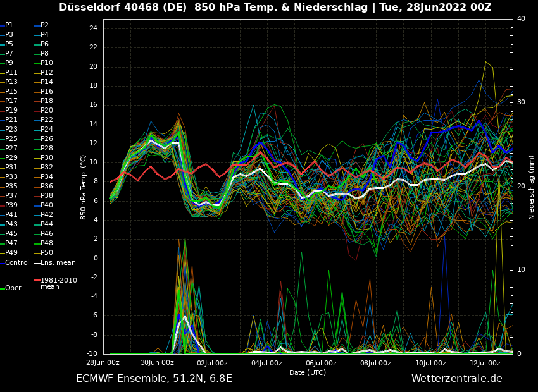Click the Wetterzentrale.de text
538x392 pixels.
point(456,379)
